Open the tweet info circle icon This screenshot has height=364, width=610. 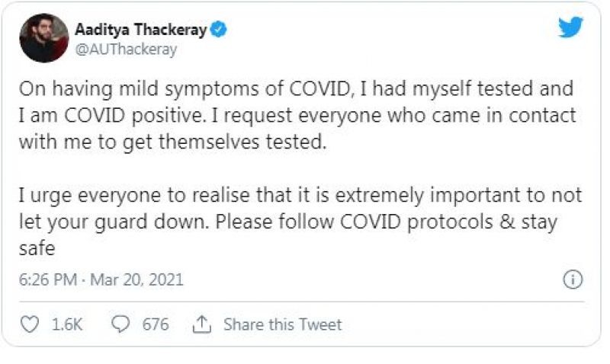coord(572,279)
